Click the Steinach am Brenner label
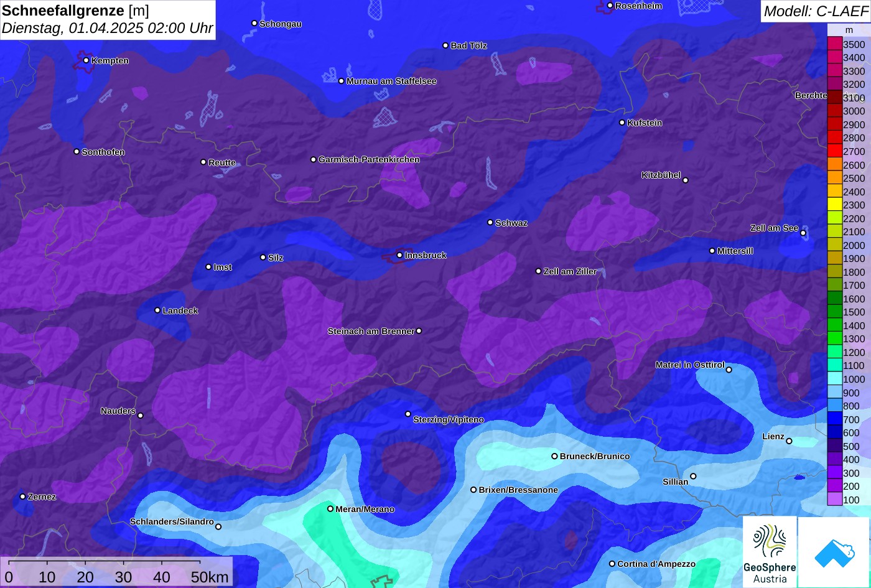 [371, 331]
